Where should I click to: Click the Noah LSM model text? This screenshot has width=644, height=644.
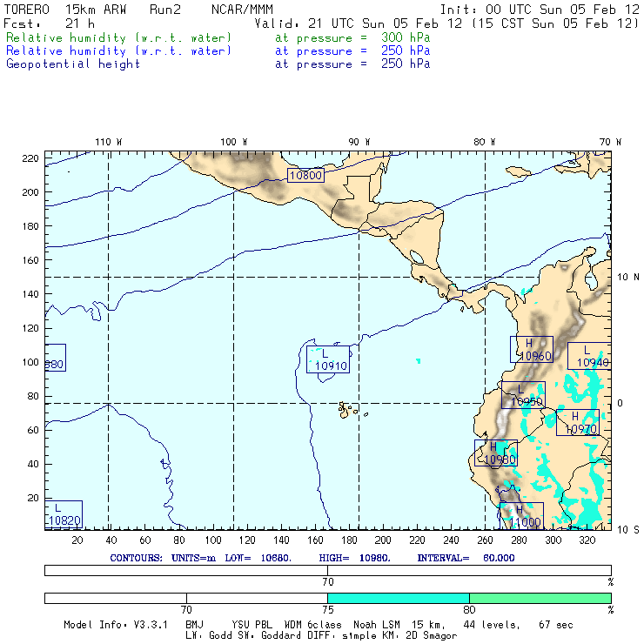pyautogui.click(x=377, y=625)
